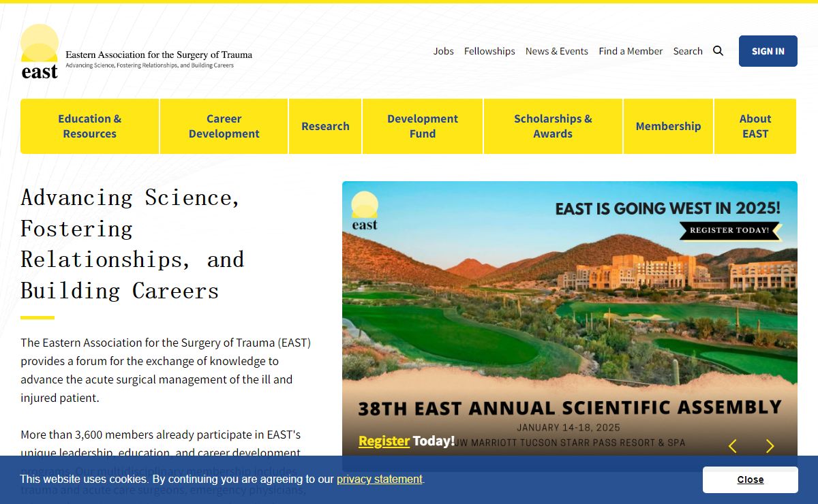818x504 pixels.
Task: Open Research menu item
Action: [x=325, y=126]
